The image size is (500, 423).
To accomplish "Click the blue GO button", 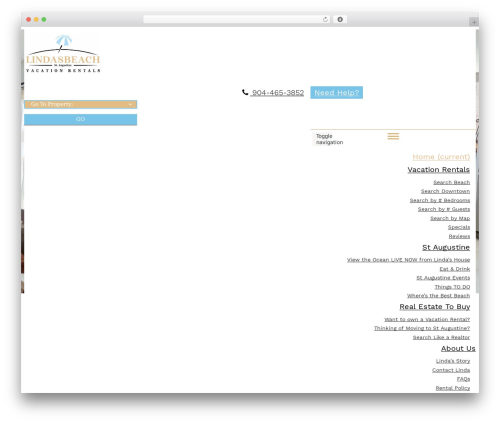I will 80,119.
